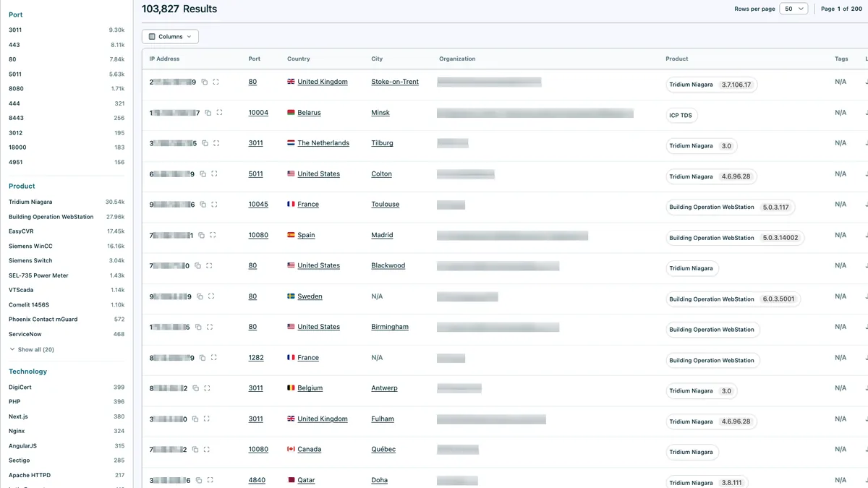The width and height of the screenshot is (868, 488).
Task: Expand details icon in Madrid row
Action: [x=213, y=235]
